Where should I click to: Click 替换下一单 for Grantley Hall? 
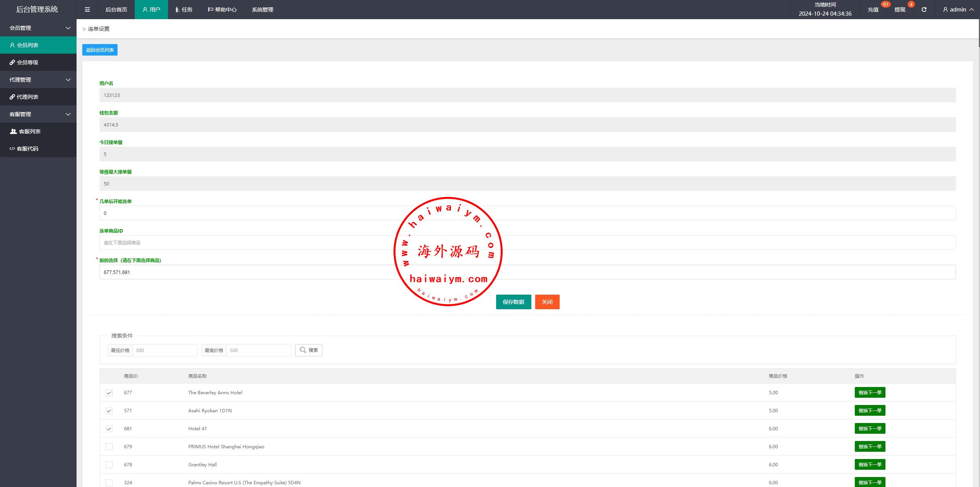(x=870, y=464)
